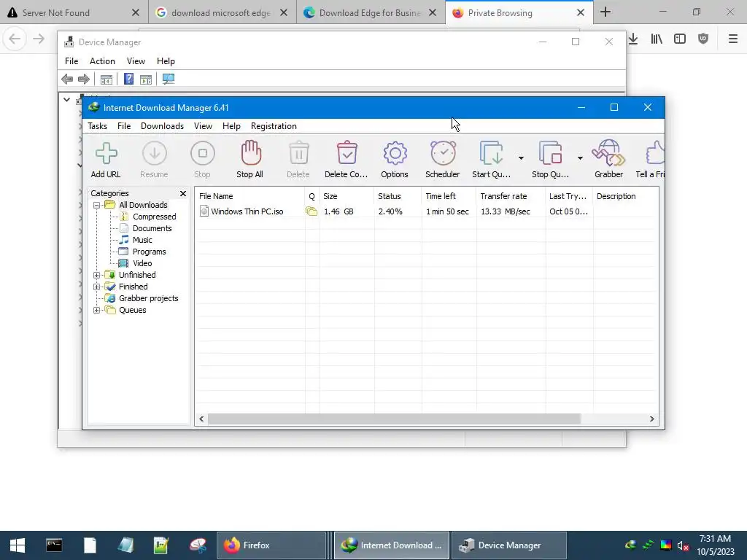Expand the Finished category node
The image size is (747, 560).
click(x=97, y=287)
